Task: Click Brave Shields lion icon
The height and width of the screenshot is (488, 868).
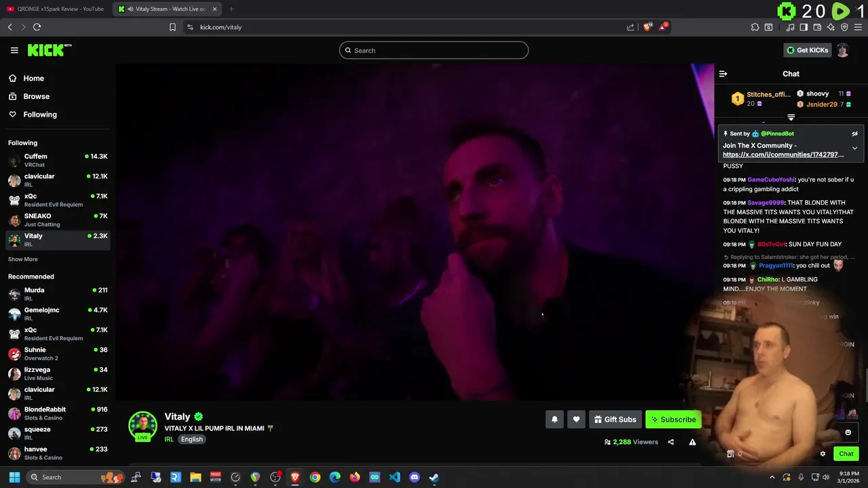Action: [x=648, y=27]
